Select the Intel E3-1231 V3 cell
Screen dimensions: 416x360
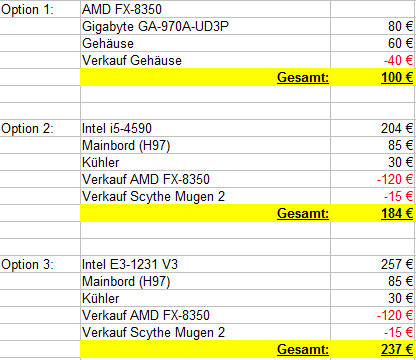tap(205, 264)
